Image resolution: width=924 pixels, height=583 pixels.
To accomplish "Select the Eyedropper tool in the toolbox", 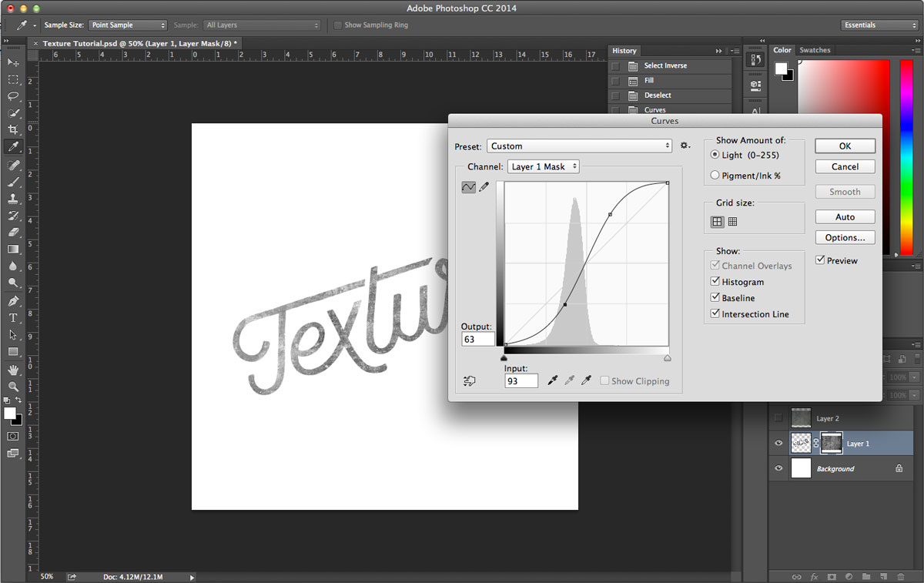I will (x=13, y=147).
